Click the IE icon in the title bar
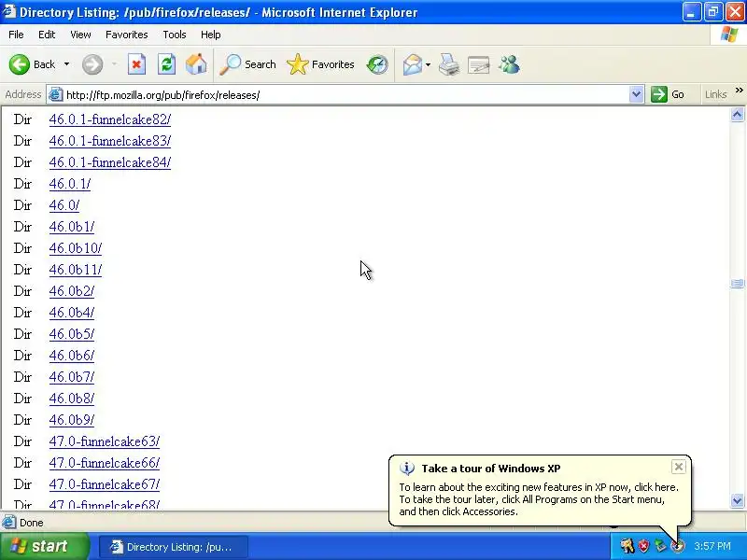The height and width of the screenshot is (560, 747). point(9,11)
